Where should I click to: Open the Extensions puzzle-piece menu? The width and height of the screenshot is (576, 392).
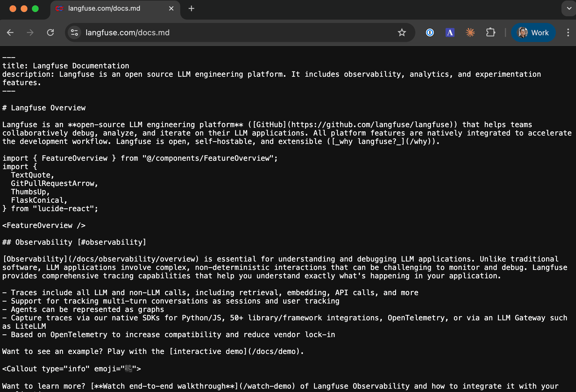pyautogui.click(x=490, y=32)
